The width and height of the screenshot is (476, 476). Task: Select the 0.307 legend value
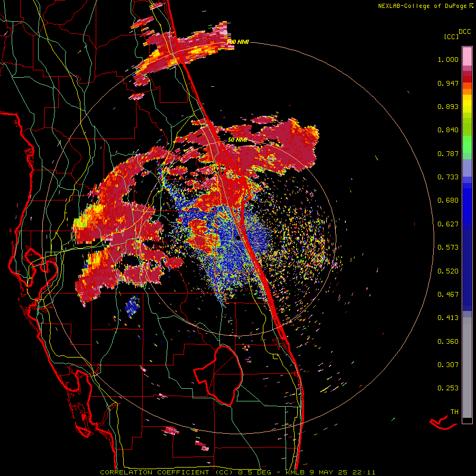tap(448, 365)
